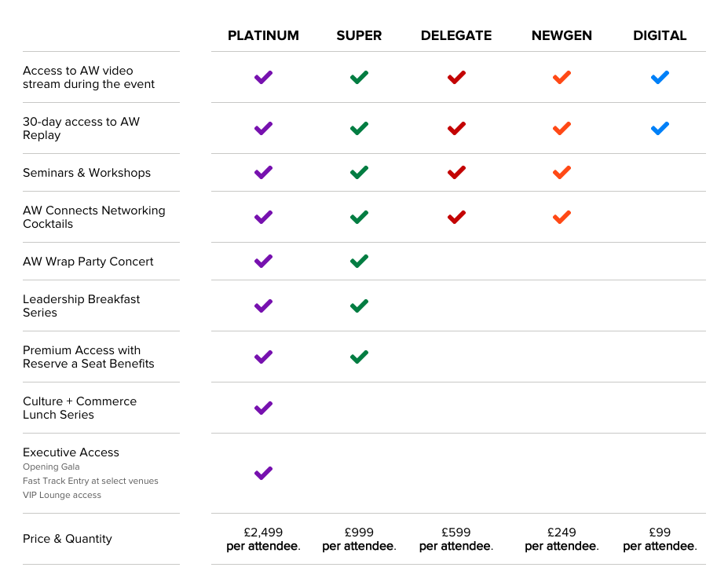728x571 pixels.
Task: Click the £99 per attendee Digital price
Action: pyautogui.click(x=660, y=539)
